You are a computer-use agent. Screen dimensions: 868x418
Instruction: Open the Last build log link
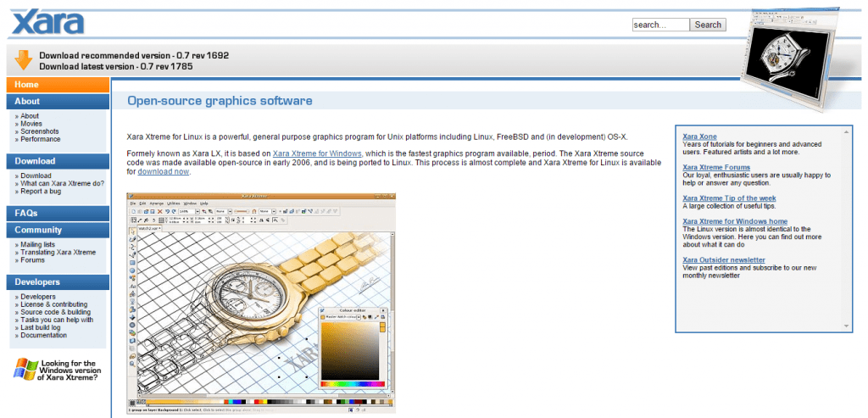(41, 328)
